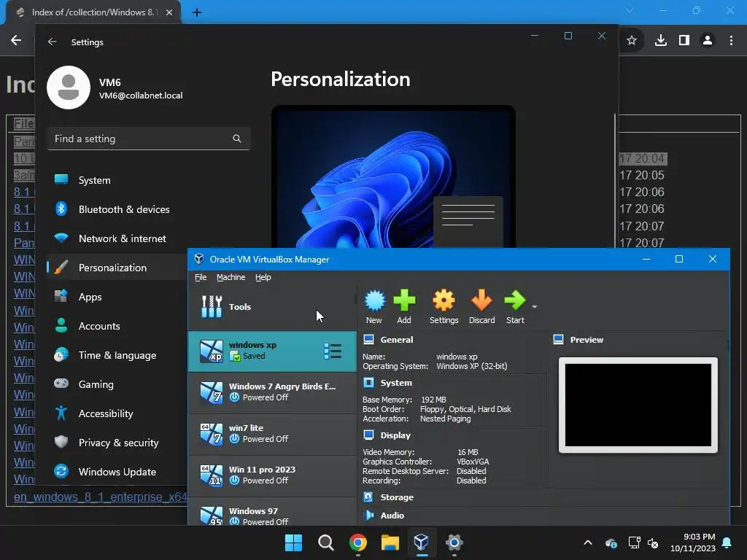Select Win 11 pro 2023 machine
This screenshot has width=747, height=560.
(272, 475)
